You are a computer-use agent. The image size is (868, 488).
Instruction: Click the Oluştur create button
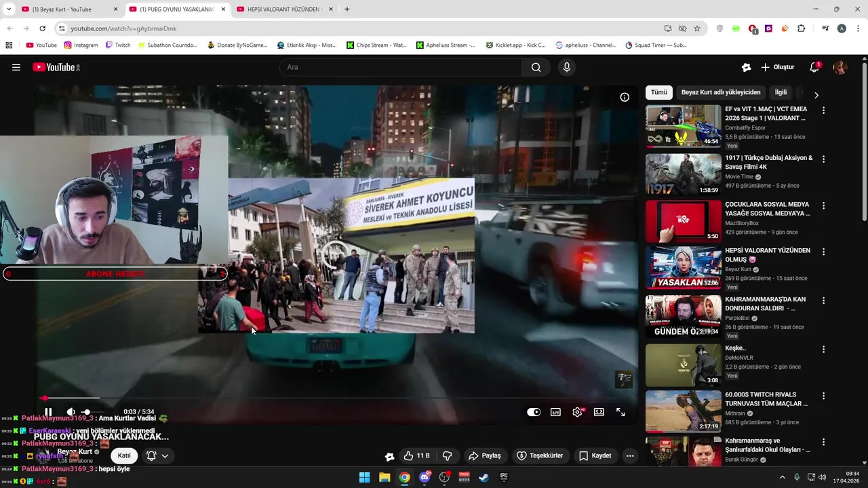[777, 67]
